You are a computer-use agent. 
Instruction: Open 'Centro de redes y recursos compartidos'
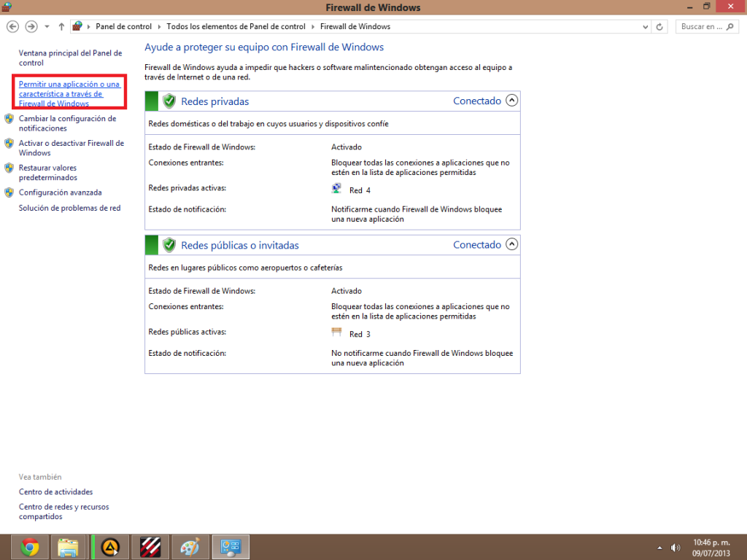click(64, 512)
